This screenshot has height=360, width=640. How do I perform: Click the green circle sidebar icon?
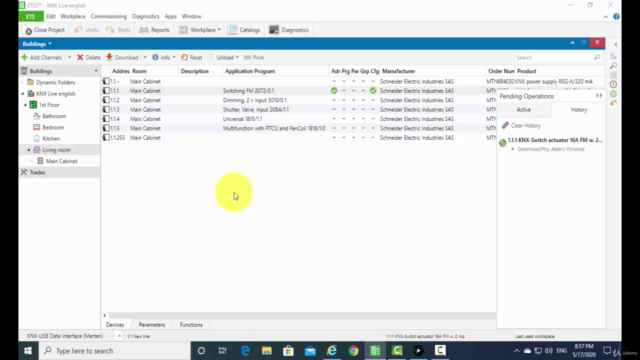pyautogui.click(x=613, y=93)
